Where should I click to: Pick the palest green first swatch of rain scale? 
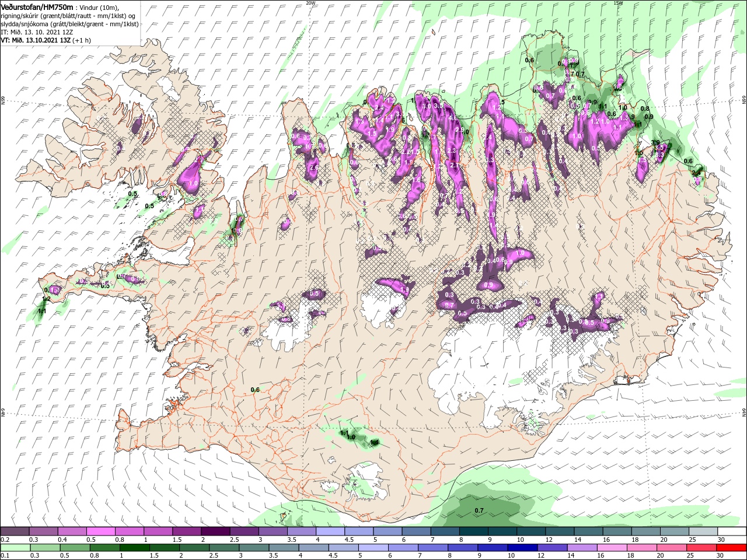pyautogui.click(x=15, y=548)
